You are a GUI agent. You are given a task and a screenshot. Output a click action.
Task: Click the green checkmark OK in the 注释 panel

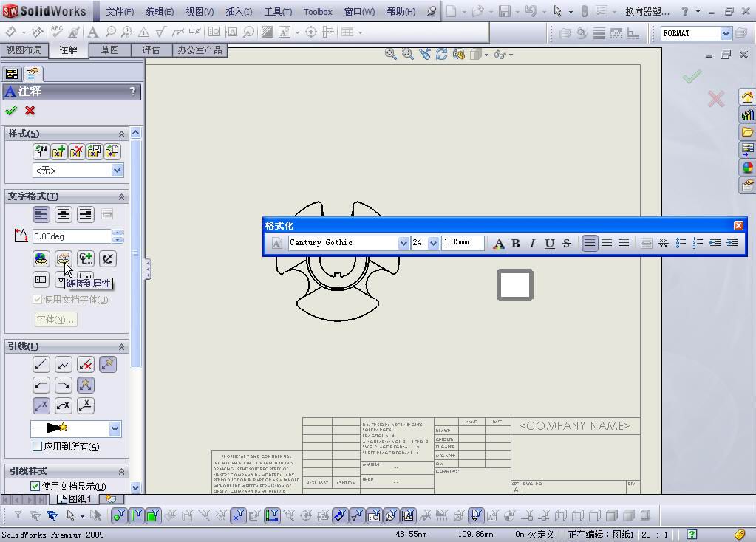(x=11, y=111)
